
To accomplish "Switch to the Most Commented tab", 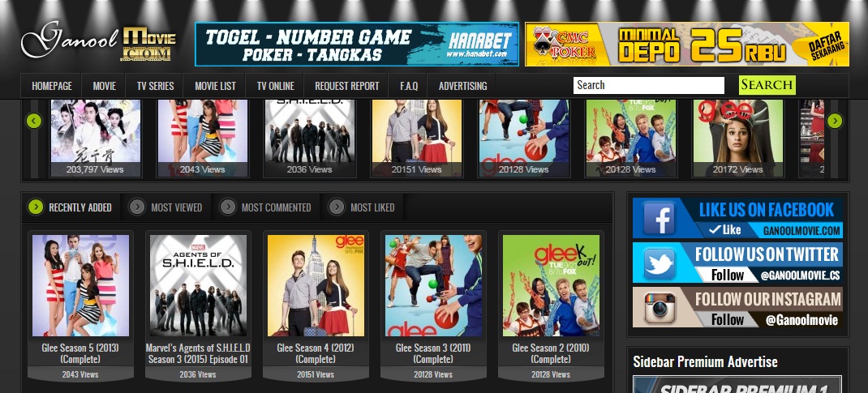I will pos(277,207).
